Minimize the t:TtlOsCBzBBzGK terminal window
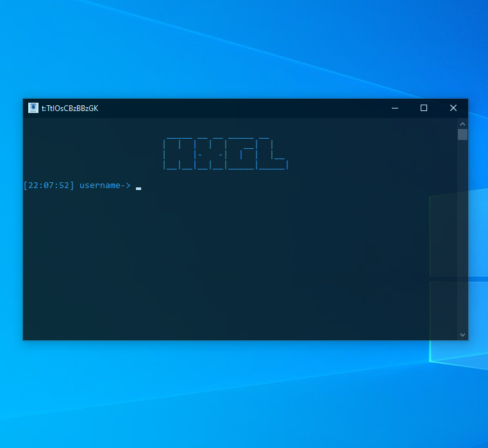Image resolution: width=488 pixels, height=448 pixels. [x=394, y=108]
